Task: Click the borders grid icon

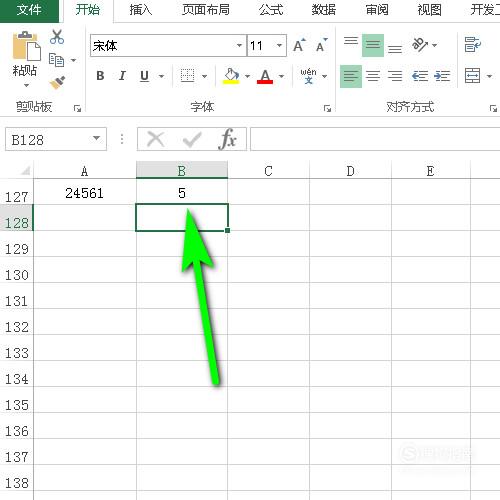Action: (x=187, y=76)
